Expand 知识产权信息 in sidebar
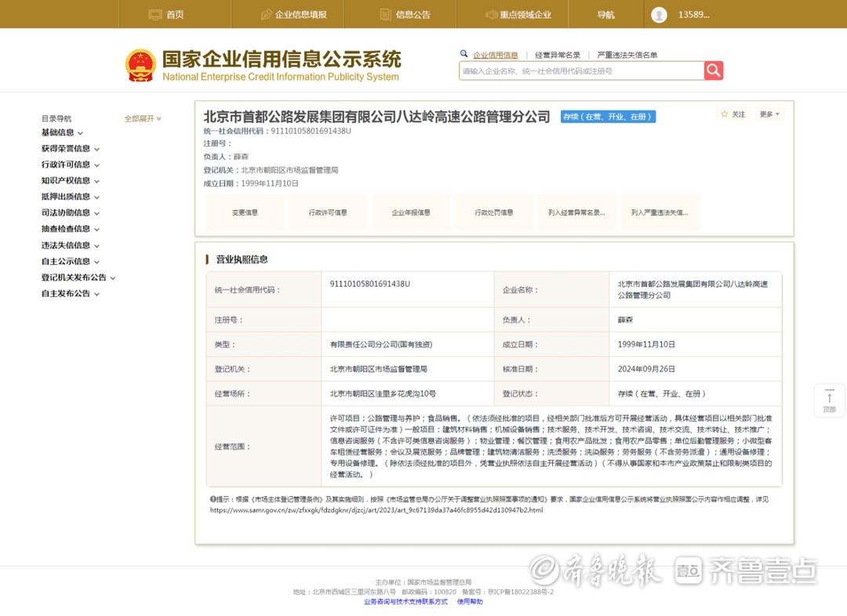This screenshot has height=616, width=847. (71, 181)
